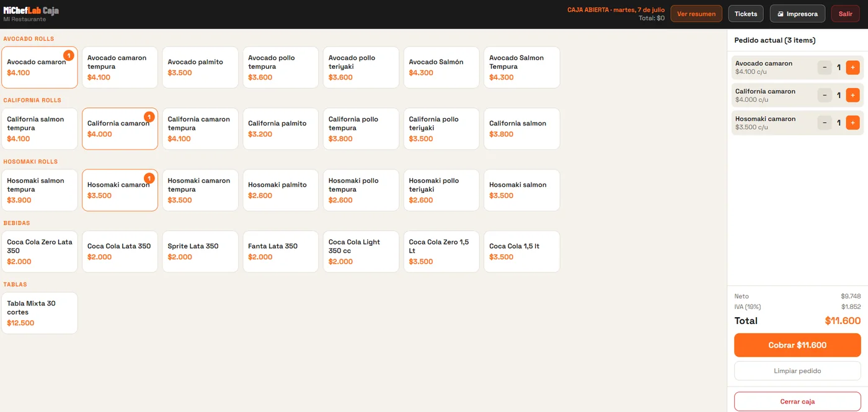Add Tabla Mixta 30 cortes to order
868x412 pixels.
coord(40,313)
